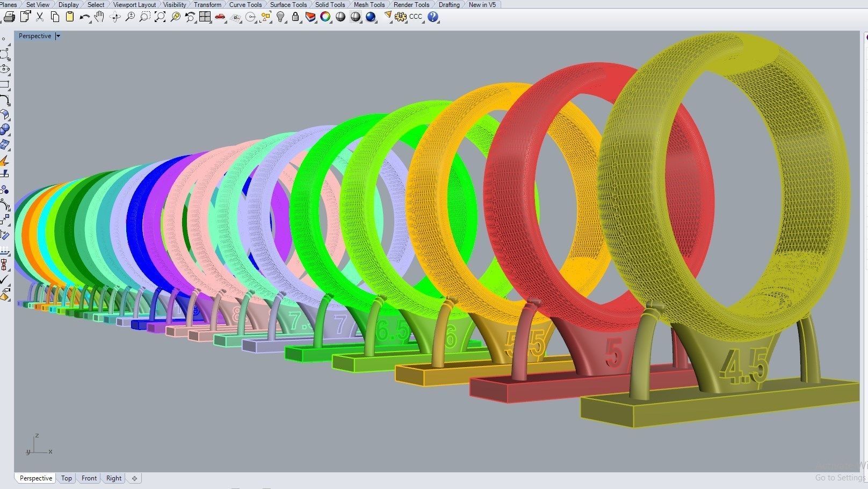Viewport: 868px width, 489px height.
Task: Click the Zoom Extents icon
Action: (160, 17)
